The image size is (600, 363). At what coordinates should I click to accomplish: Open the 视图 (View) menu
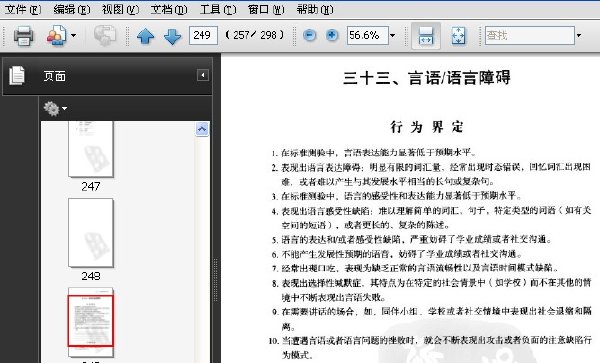[x=120, y=9]
